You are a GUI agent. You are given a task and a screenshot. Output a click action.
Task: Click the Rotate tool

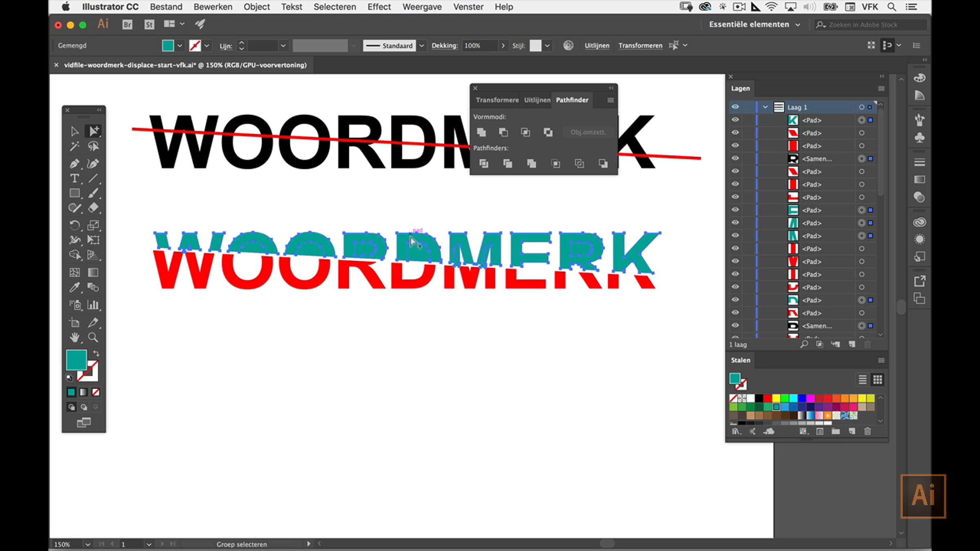pos(74,225)
